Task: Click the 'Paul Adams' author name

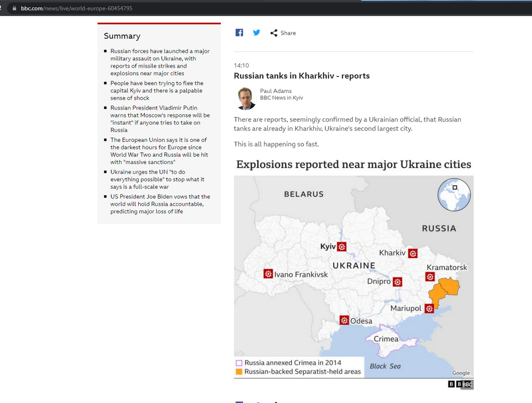Action: (276, 91)
